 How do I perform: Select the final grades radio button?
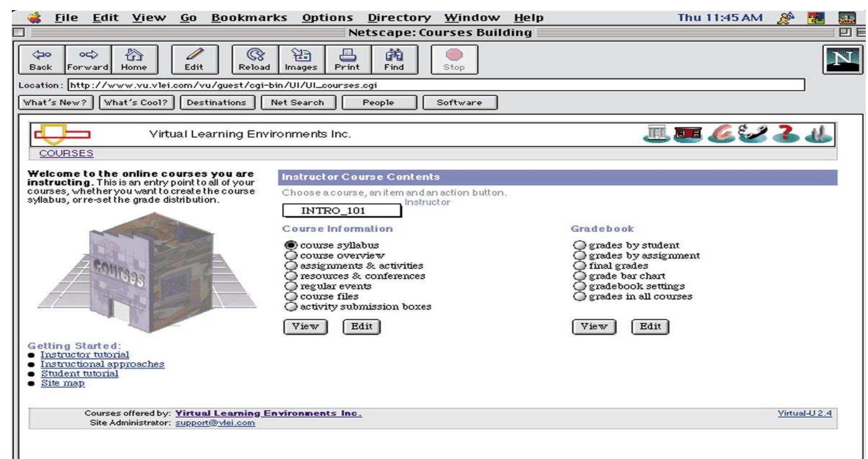point(579,266)
